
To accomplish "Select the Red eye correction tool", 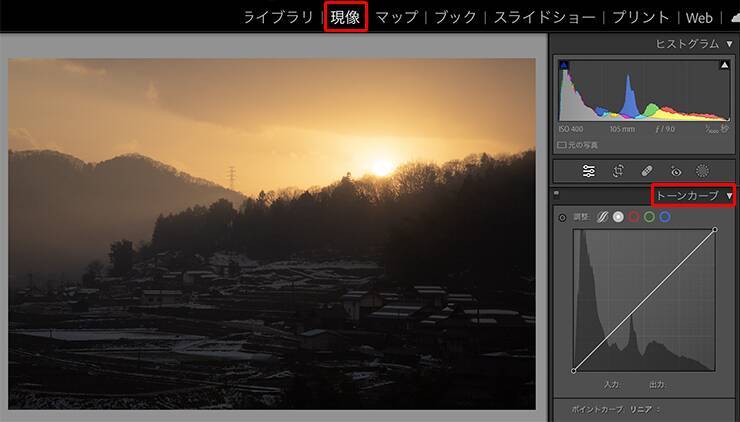I will tap(676, 171).
